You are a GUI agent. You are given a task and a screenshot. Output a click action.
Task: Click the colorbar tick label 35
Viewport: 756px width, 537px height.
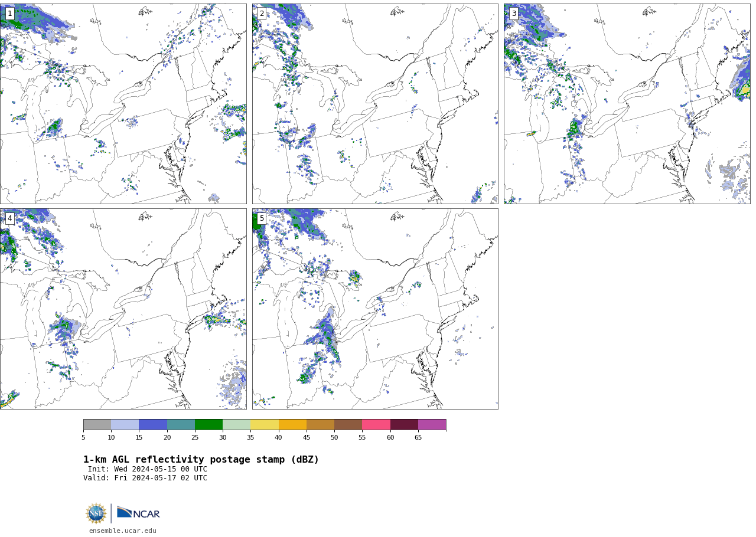(x=250, y=437)
